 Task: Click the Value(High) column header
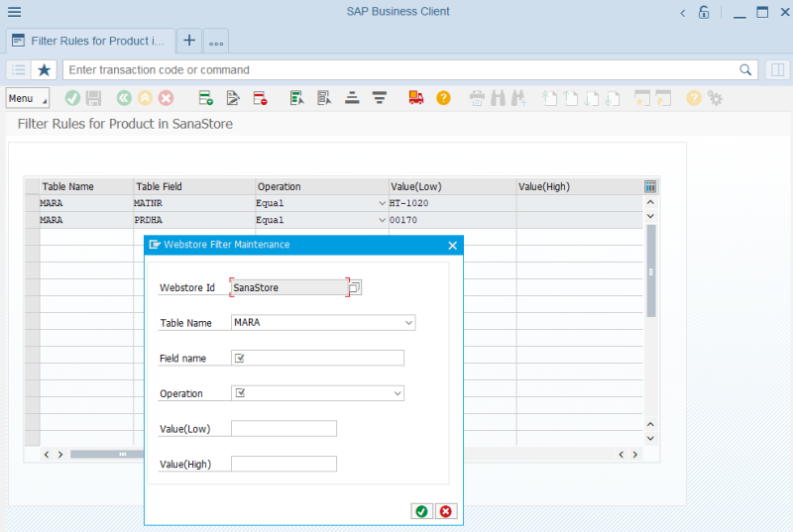(580, 186)
